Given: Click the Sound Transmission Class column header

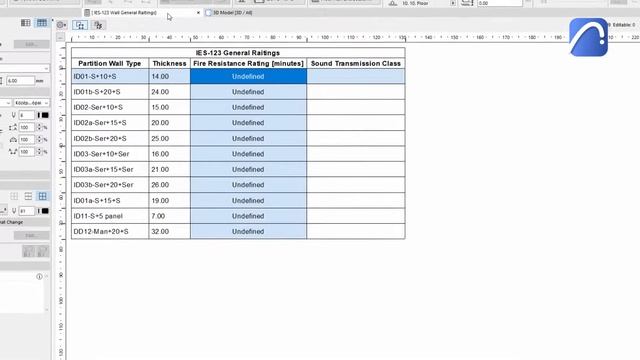Looking at the screenshot, I should click(356, 64).
